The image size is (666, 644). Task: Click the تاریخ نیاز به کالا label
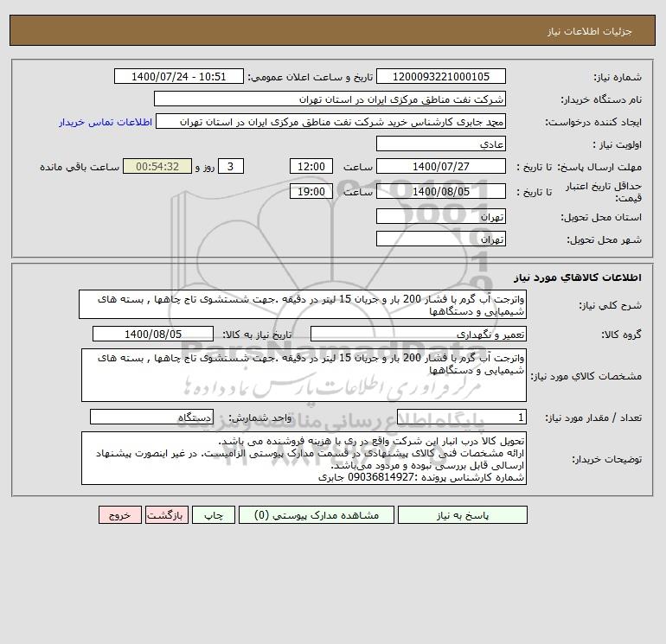258,335
